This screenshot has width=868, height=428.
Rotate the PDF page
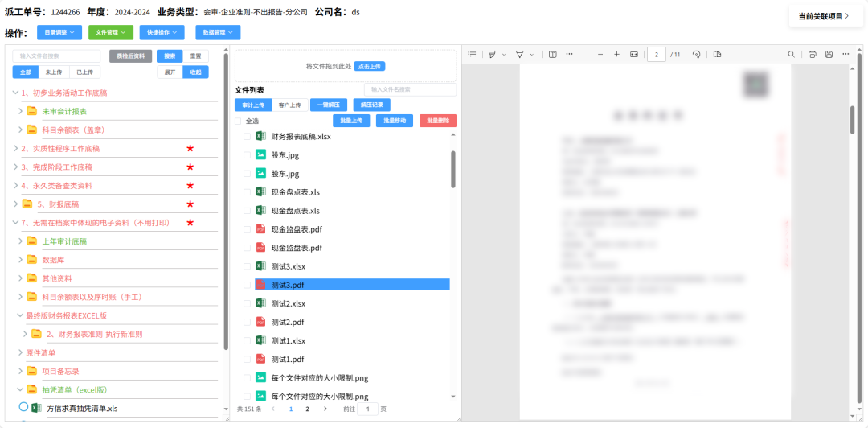pyautogui.click(x=696, y=54)
